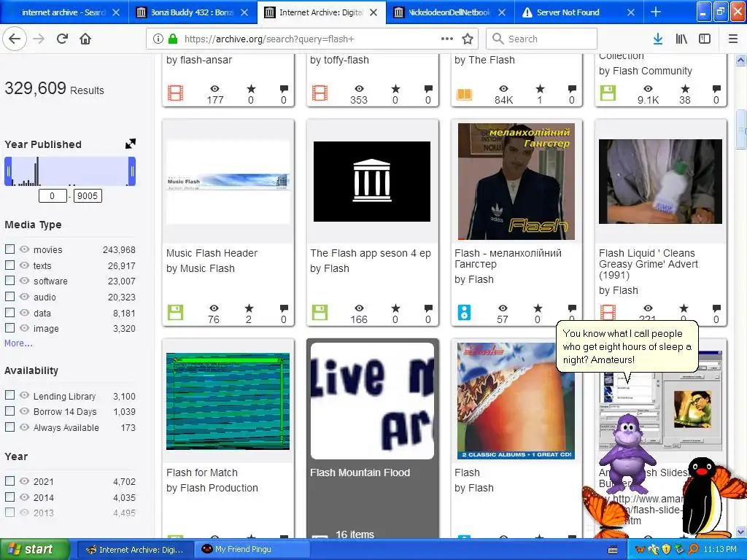Open the green Flash for Match thumbnail

228,401
